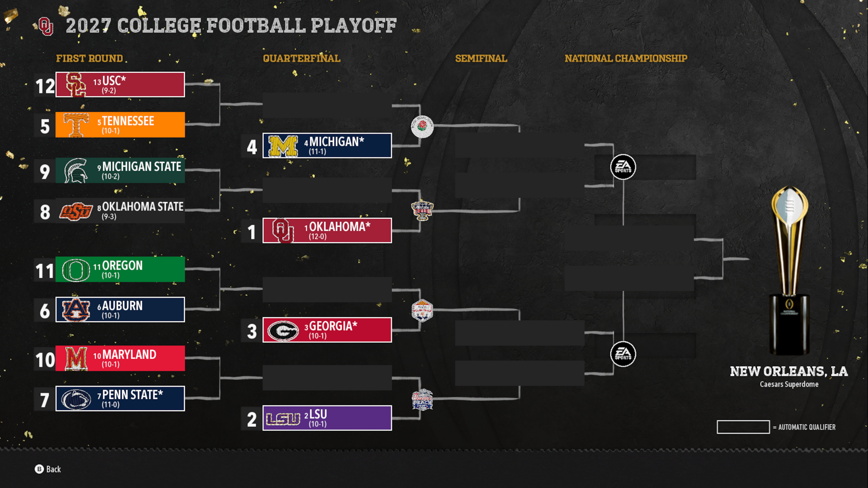Screen dimensions: 868x488
Task: Select the top-seeded Oklahoma team card
Action: (x=327, y=230)
